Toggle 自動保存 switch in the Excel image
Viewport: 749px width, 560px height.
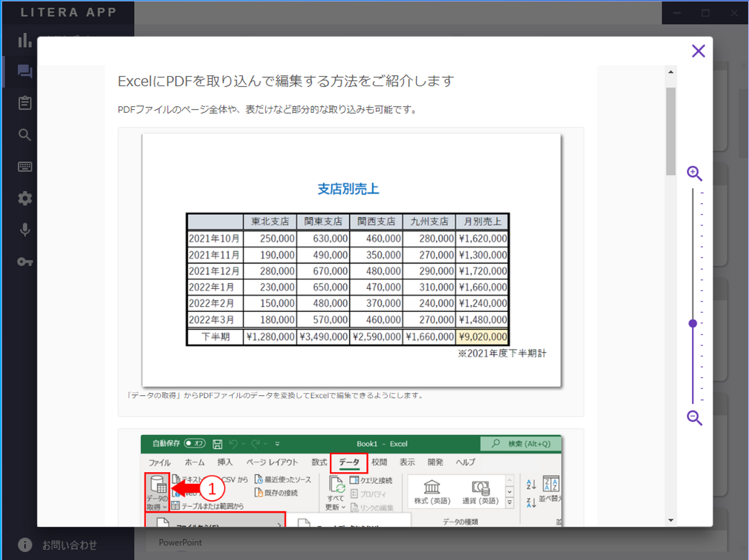pyautogui.click(x=195, y=444)
